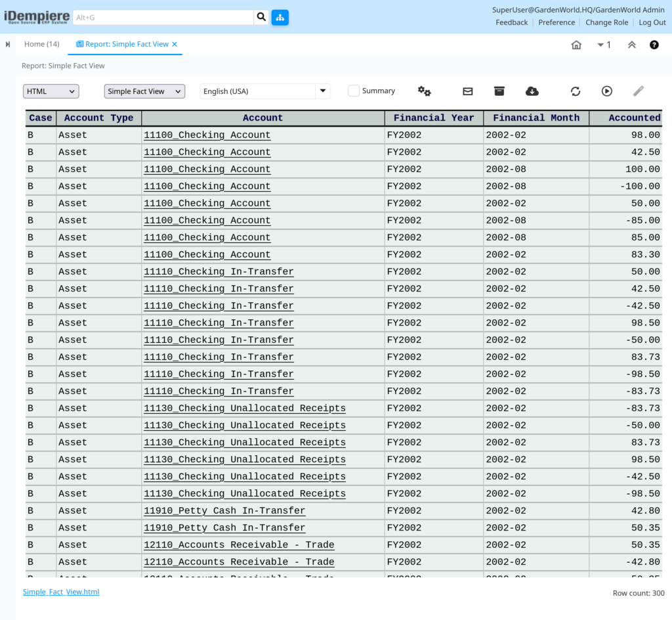The width and height of the screenshot is (672, 620).
Task: Toggle the Summary checkbox
Action: (x=354, y=91)
